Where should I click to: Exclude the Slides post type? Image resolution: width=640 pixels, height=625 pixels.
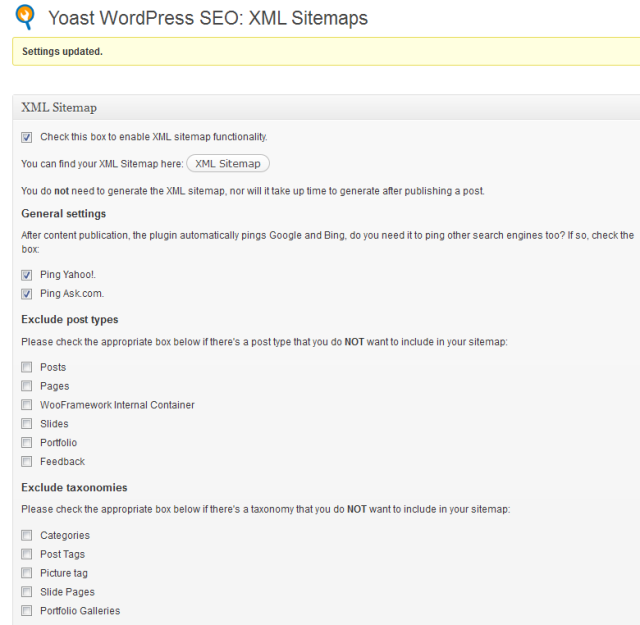(x=27, y=424)
